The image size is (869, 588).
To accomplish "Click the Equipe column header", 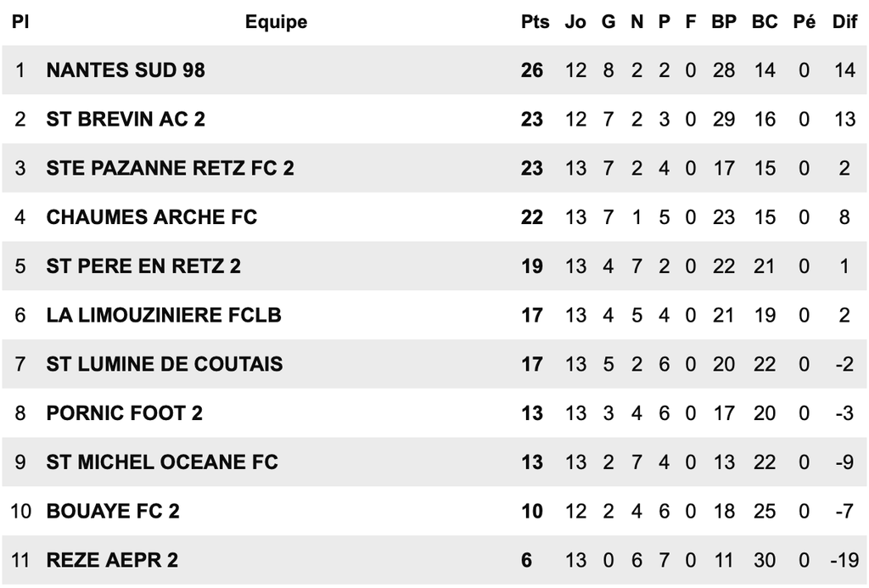I will click(276, 22).
